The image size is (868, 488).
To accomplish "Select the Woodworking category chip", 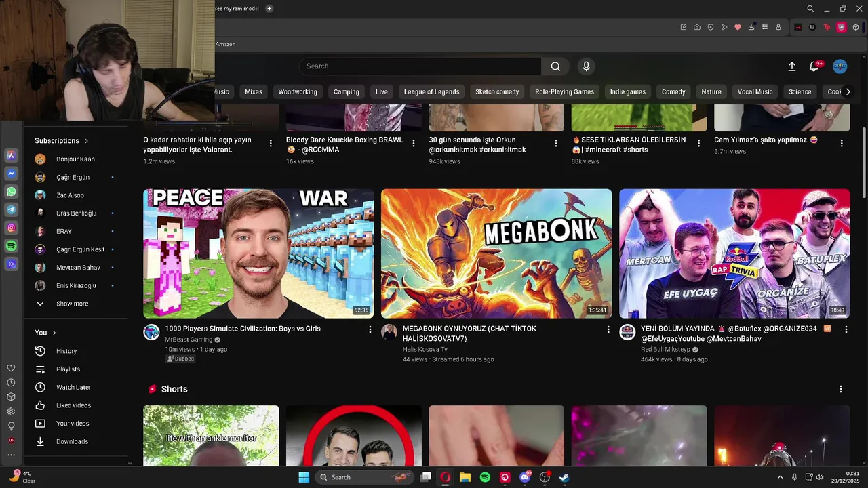I will click(298, 91).
